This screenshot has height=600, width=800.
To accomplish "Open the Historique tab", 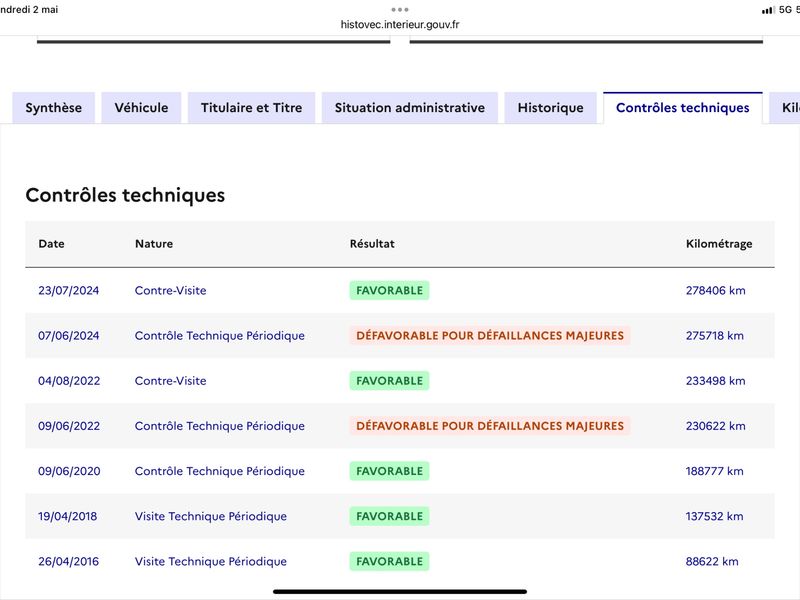I will coord(551,108).
